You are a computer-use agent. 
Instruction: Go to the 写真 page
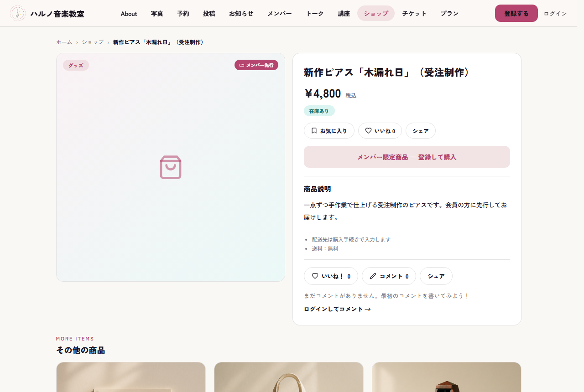pyautogui.click(x=157, y=14)
